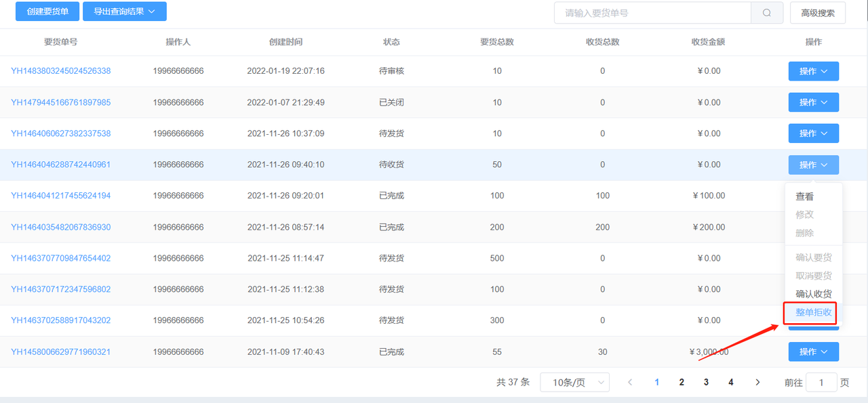
Task: Go to page 3 in pagination
Action: pos(706,383)
